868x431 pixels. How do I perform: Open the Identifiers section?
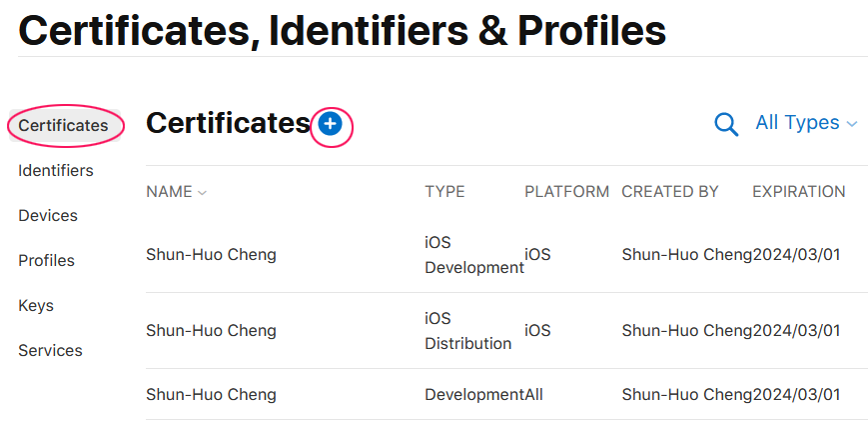pos(56,171)
